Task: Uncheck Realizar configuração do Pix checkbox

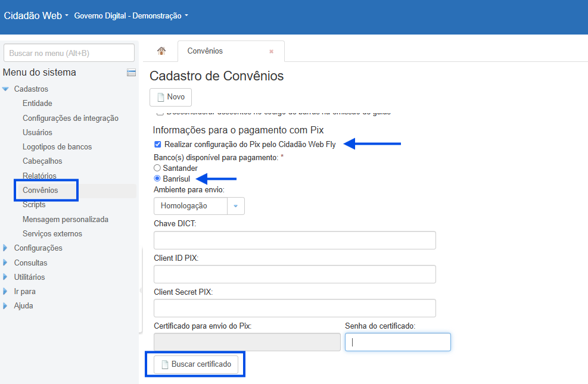Action: pyautogui.click(x=158, y=144)
